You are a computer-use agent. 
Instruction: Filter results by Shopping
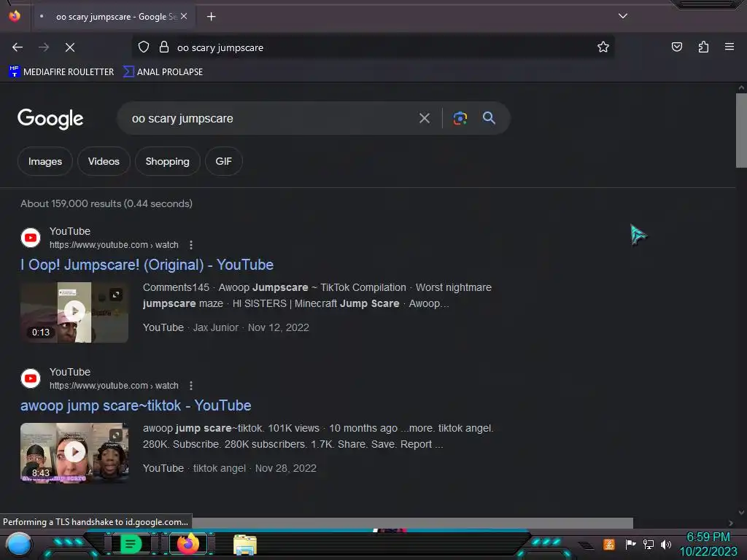167,161
